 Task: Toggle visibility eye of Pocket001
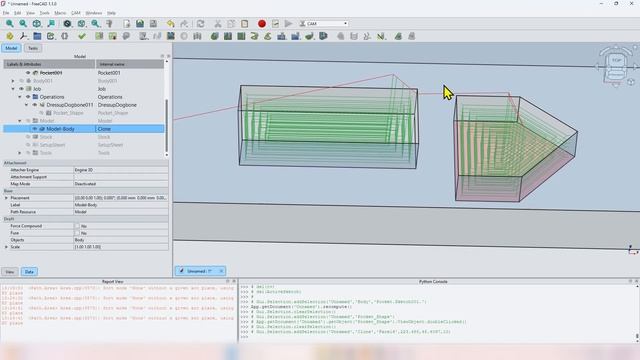pyautogui.click(x=28, y=73)
